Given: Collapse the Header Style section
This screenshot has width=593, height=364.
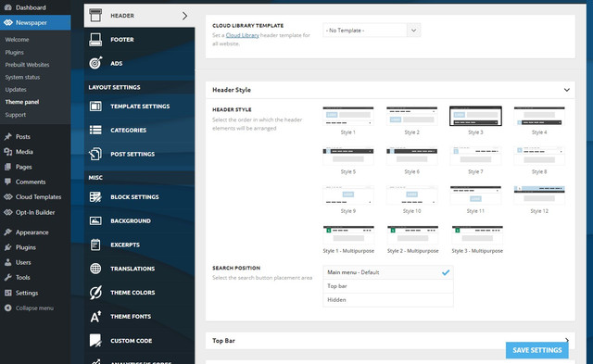Looking at the screenshot, I should coord(566,90).
